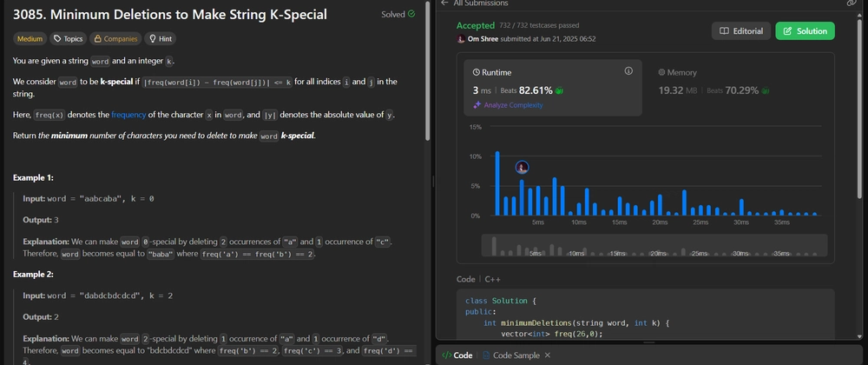Screen dimensions: 868x365
Task: Click the Solved checkmark icon
Action: point(411,14)
